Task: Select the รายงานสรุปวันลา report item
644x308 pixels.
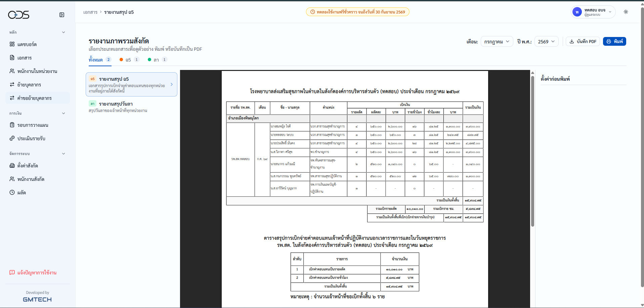Action: pyautogui.click(x=131, y=107)
